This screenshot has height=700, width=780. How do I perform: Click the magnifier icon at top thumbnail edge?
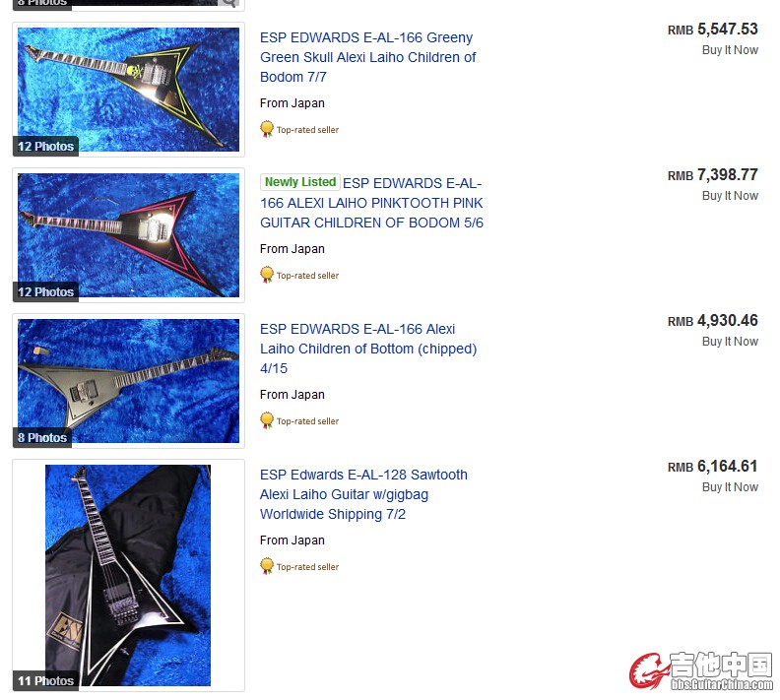pyautogui.click(x=228, y=3)
